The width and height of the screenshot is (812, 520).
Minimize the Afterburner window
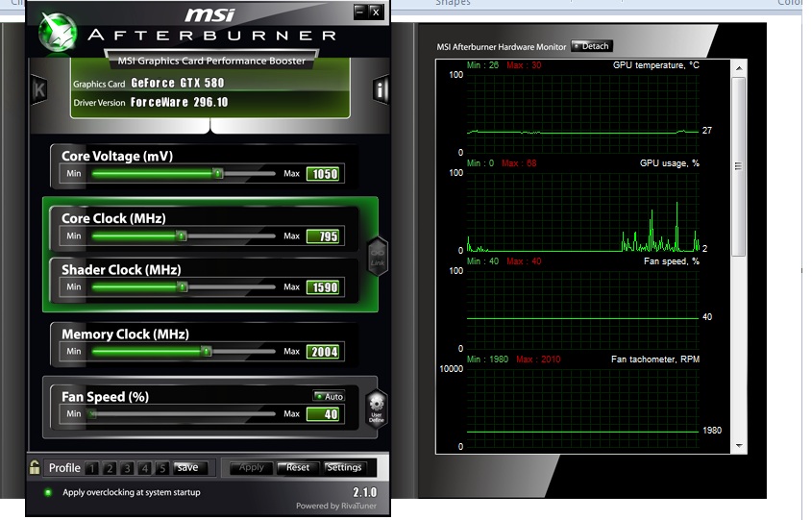tap(360, 12)
